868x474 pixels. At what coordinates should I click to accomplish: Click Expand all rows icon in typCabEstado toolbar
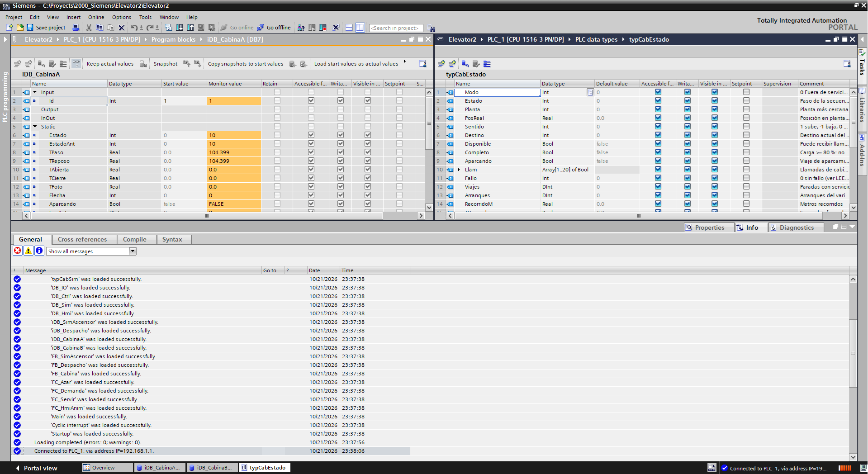[487, 64]
